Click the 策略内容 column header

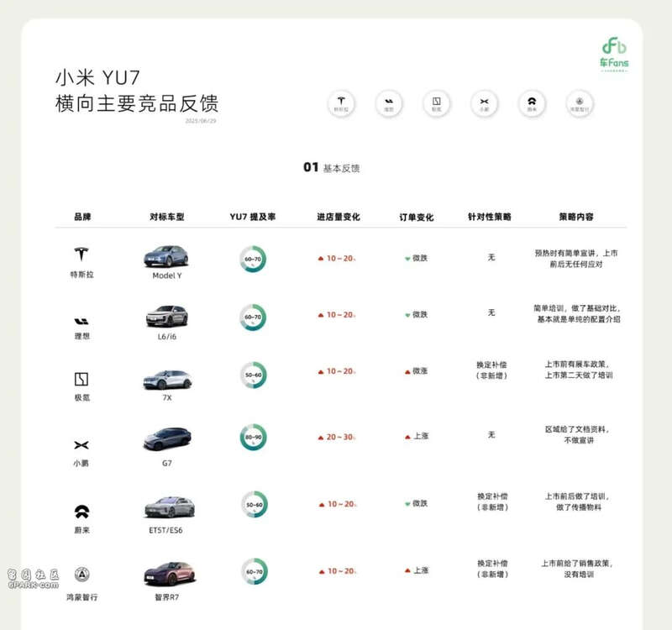576,217
